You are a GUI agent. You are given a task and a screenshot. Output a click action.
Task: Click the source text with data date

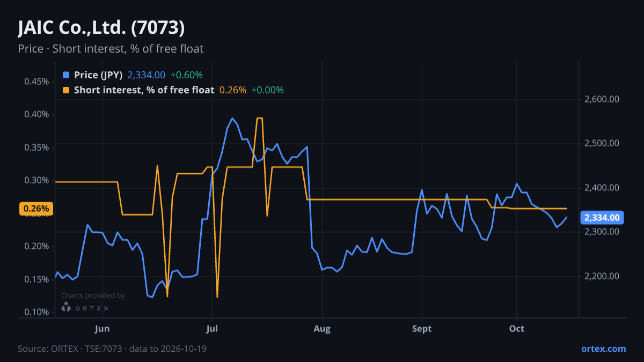(112, 349)
